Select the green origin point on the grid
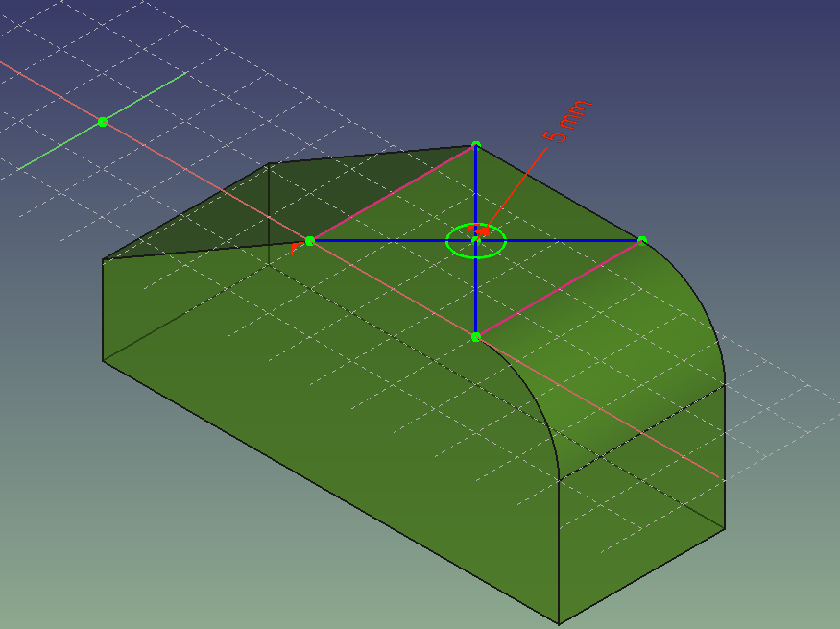840x629 pixels. click(x=103, y=122)
